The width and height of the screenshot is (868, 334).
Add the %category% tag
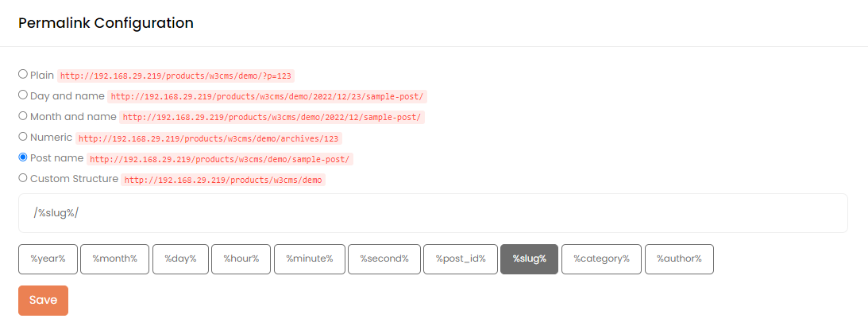(601, 259)
